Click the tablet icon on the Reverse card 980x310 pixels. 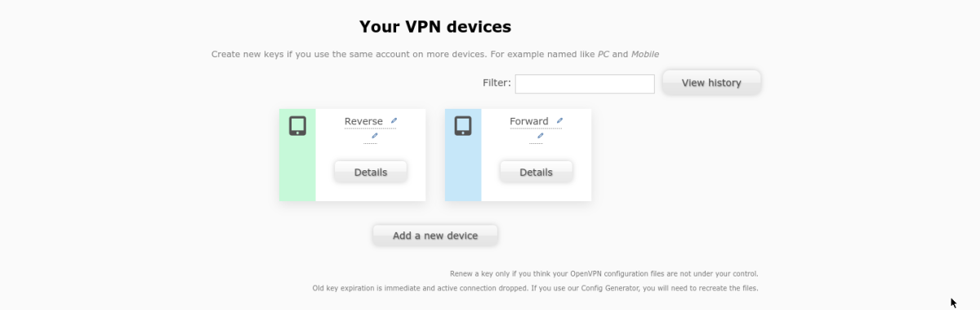[x=297, y=126]
